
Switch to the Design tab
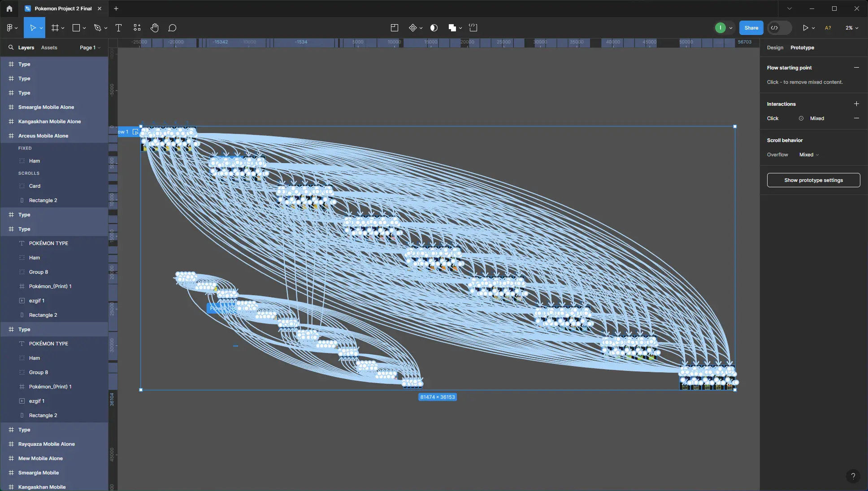775,47
